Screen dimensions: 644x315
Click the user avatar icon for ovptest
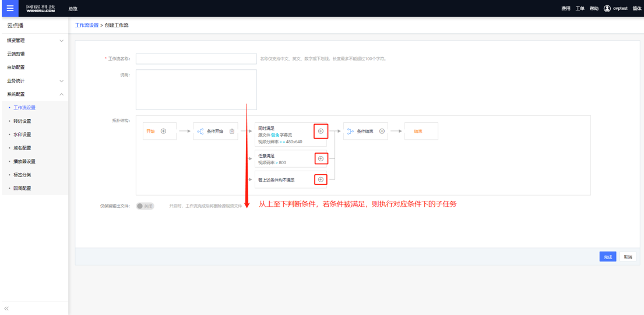point(607,9)
